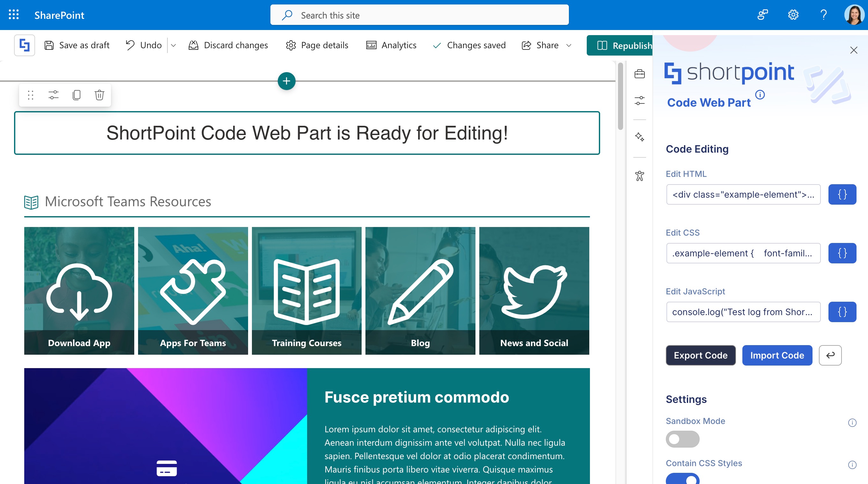Expand the Undo dropdown arrow
The height and width of the screenshot is (484, 868).
pos(173,46)
